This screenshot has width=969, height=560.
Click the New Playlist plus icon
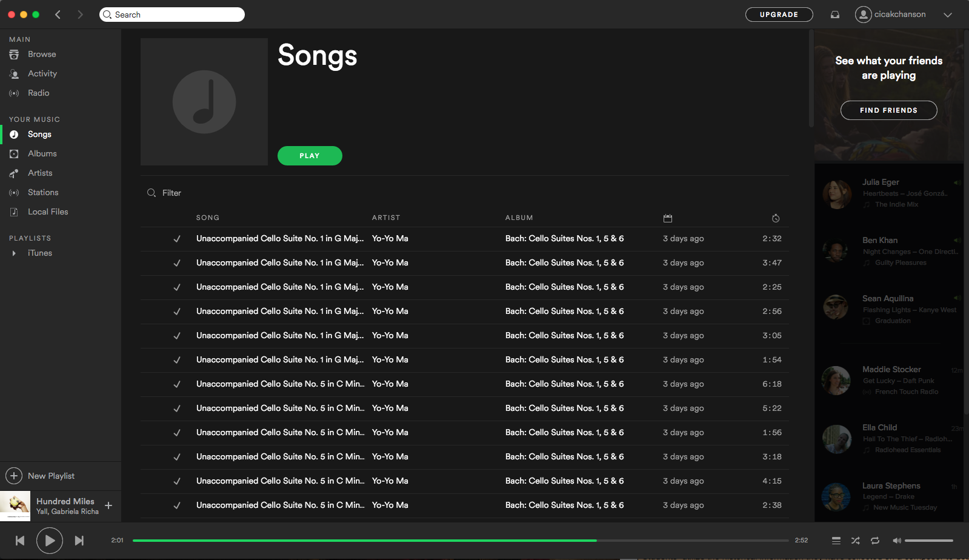click(x=14, y=476)
